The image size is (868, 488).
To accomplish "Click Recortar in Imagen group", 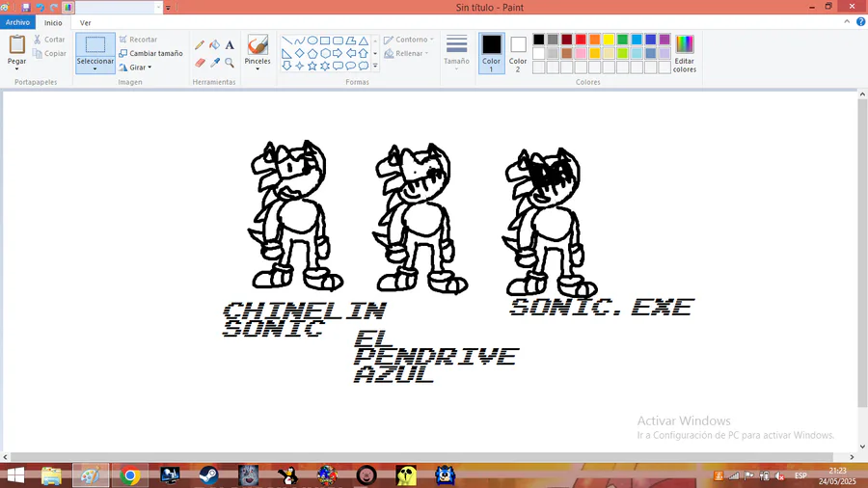I will click(x=138, y=40).
